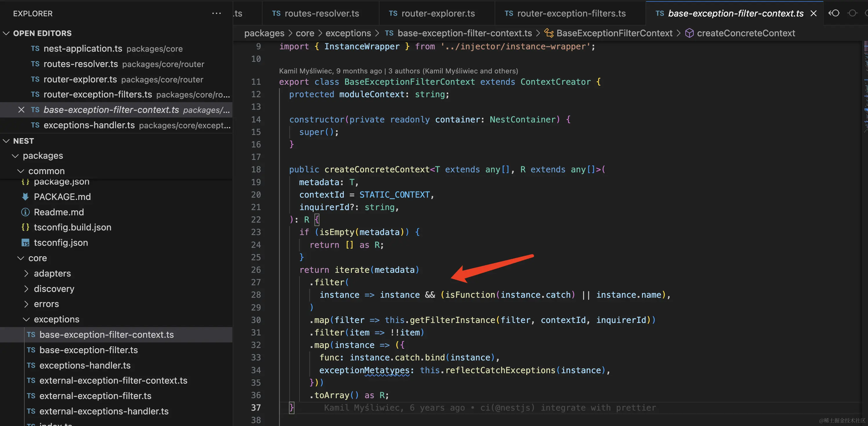
Task: Click BaseExceptionFilterContext breadcrumb segment
Action: tap(614, 33)
